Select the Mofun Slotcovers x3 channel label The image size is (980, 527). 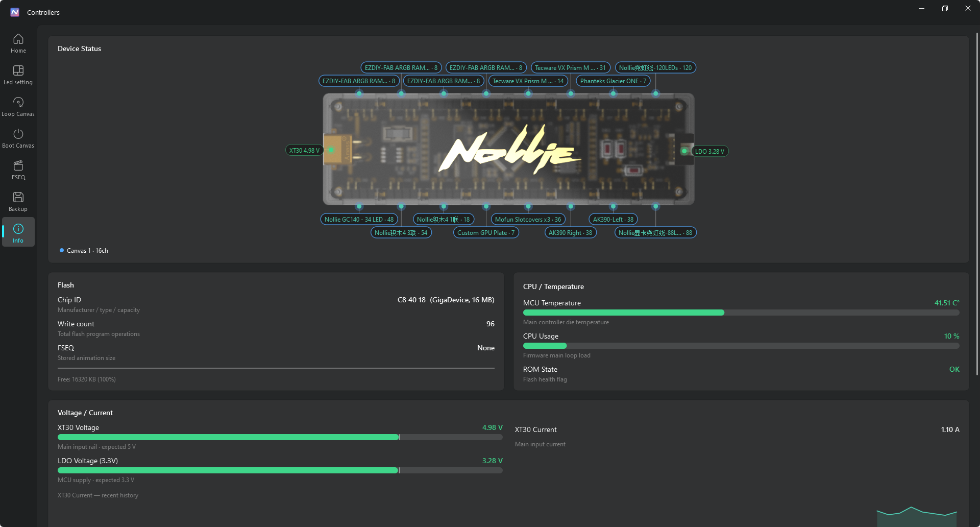coord(528,220)
